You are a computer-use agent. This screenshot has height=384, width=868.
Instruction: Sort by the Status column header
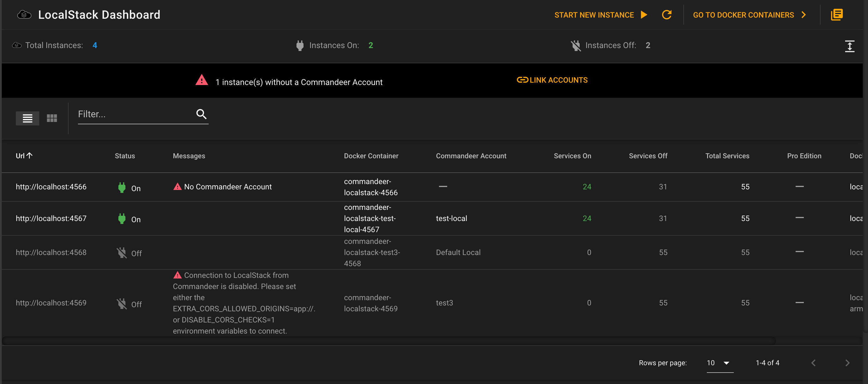pyautogui.click(x=125, y=156)
